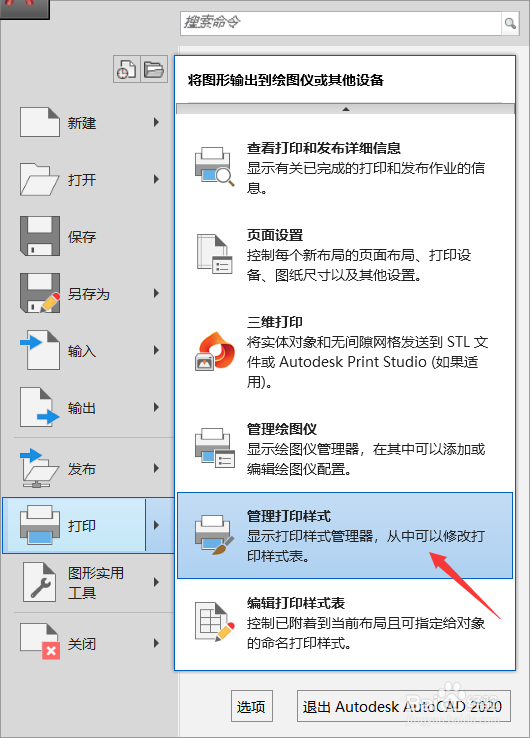Select the 新建 menu label
The image size is (530, 738).
pos(82,123)
